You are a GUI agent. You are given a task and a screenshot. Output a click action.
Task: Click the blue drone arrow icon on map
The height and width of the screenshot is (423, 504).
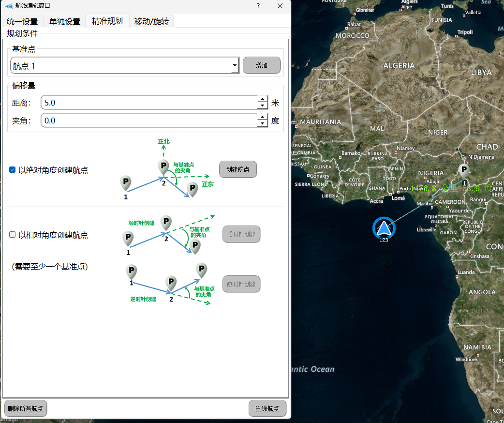coord(384,228)
